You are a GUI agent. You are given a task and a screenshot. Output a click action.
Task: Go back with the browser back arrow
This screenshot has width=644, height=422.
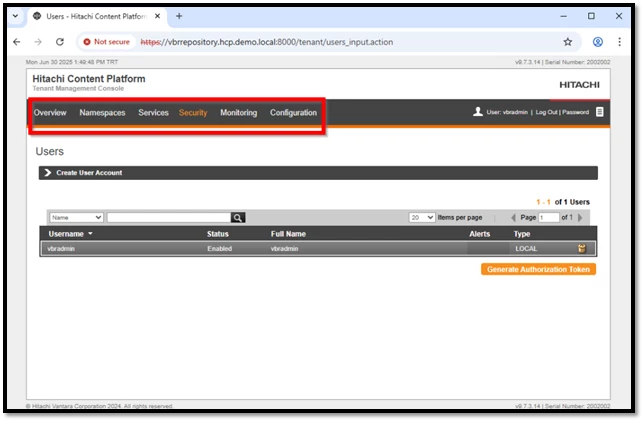[16, 42]
